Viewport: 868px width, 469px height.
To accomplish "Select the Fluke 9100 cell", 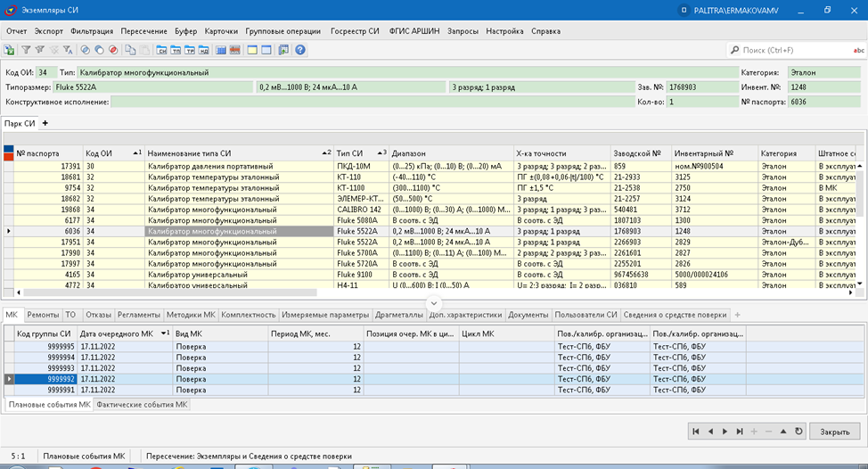I will point(362,274).
